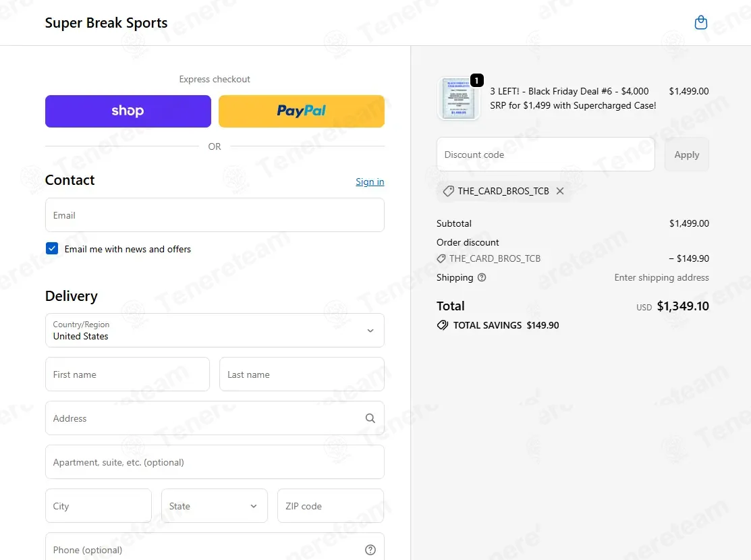
Task: Click the Sign in link
Action: [370, 181]
